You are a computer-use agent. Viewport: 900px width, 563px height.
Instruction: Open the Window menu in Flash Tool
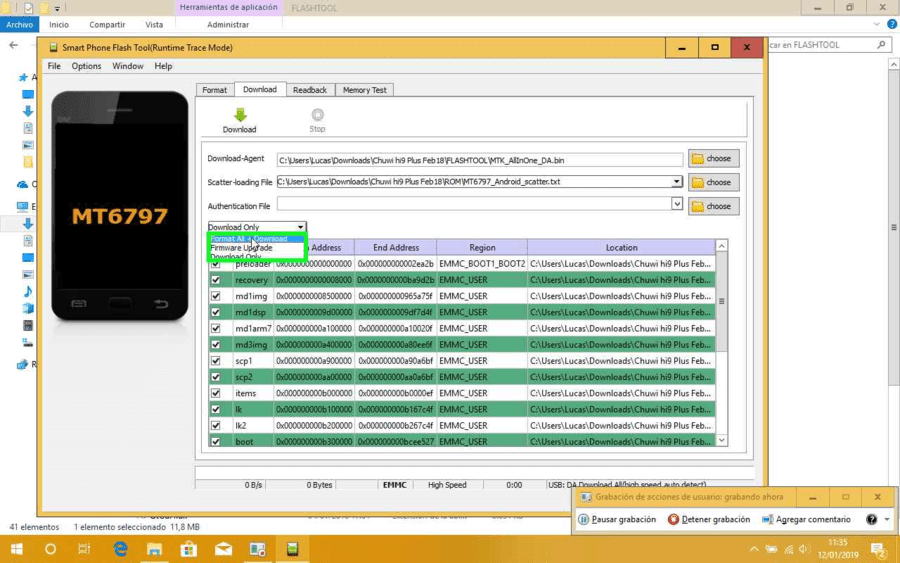[127, 66]
